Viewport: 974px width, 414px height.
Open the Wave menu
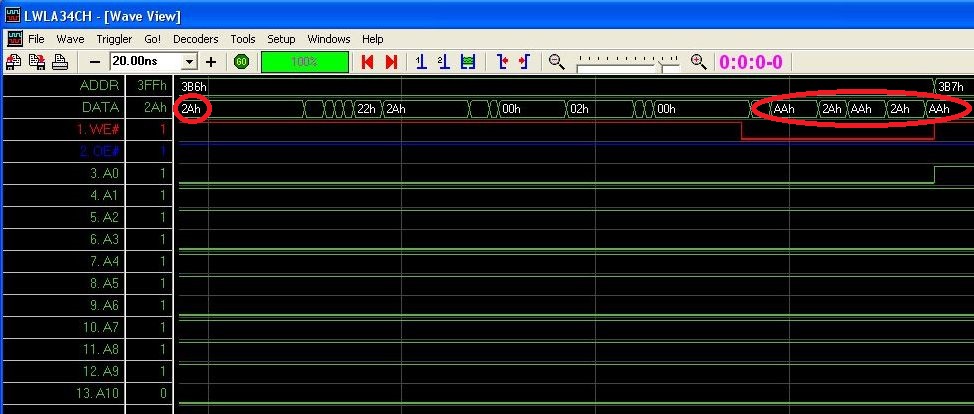point(70,39)
